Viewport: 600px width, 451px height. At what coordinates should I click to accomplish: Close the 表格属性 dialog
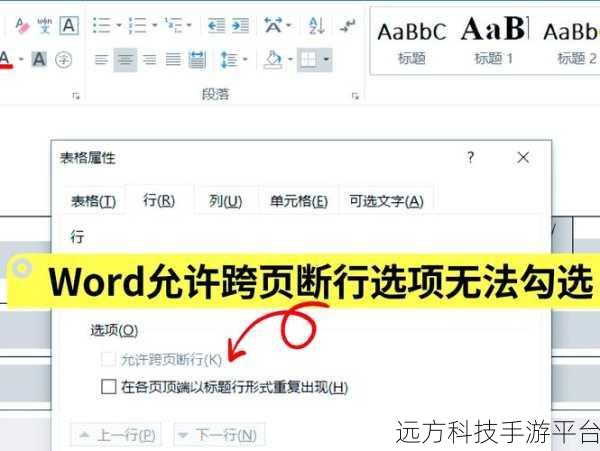523,158
